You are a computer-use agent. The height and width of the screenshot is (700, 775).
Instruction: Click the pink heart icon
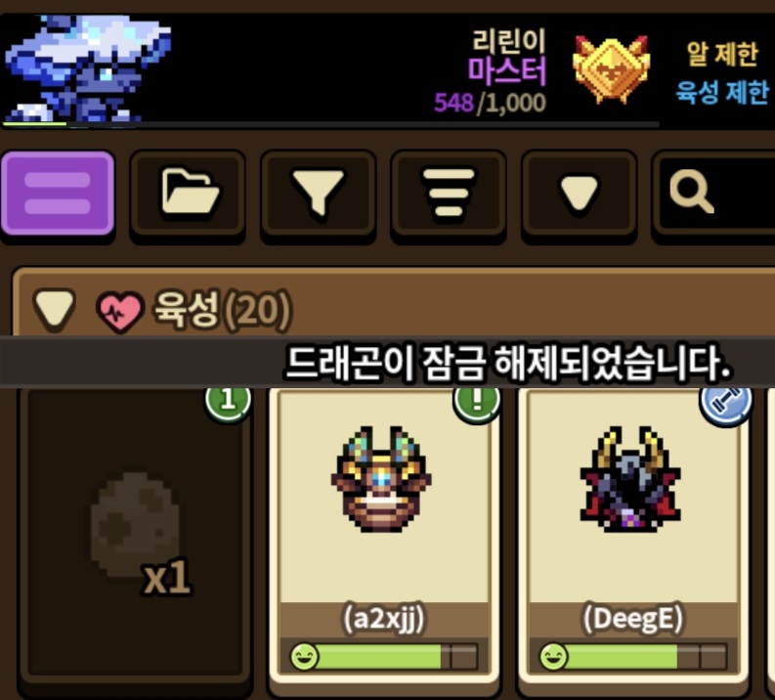pos(119,311)
